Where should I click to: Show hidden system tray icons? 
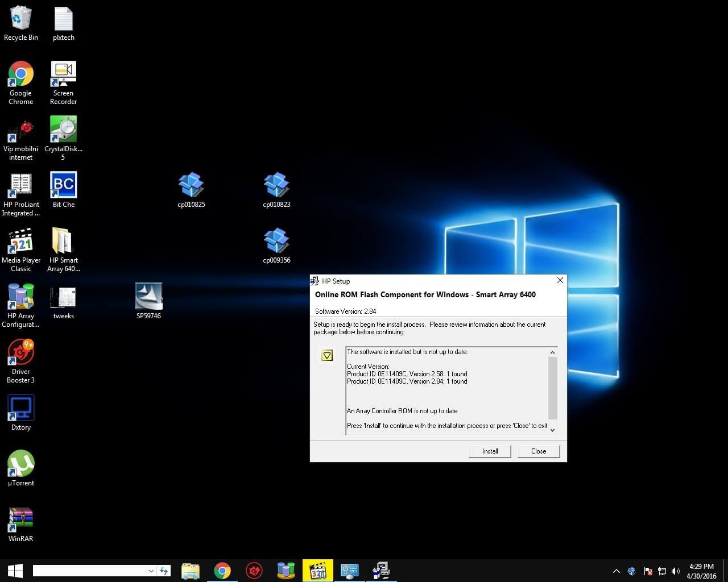pos(616,571)
